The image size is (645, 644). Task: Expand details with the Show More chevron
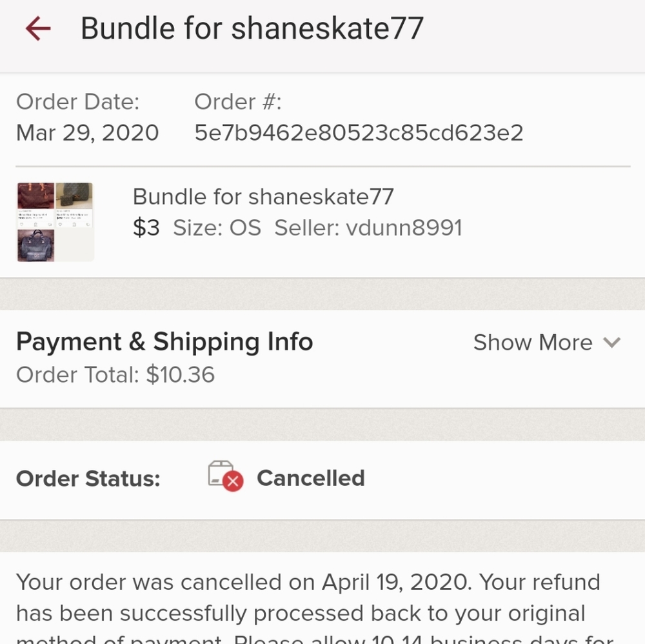pyautogui.click(x=611, y=343)
